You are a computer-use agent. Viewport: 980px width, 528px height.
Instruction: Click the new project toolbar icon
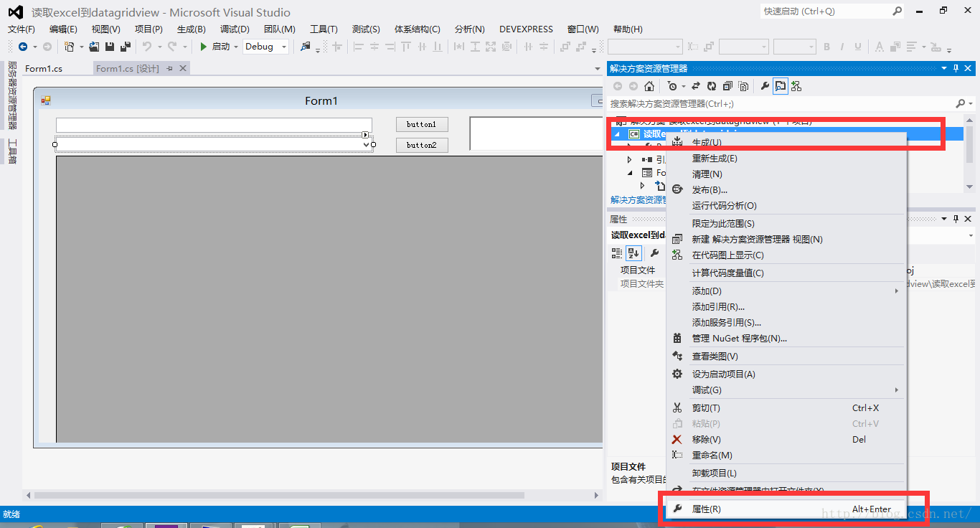tap(70, 47)
